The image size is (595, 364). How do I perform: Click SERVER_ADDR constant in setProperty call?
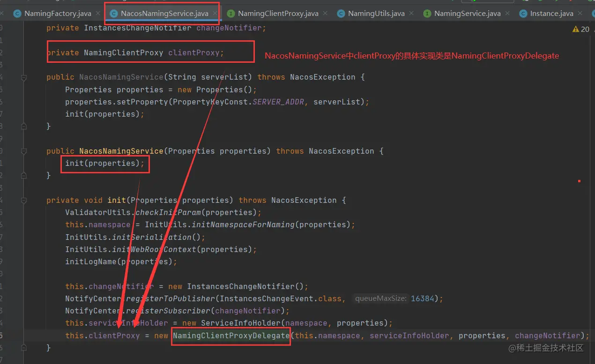click(x=278, y=102)
